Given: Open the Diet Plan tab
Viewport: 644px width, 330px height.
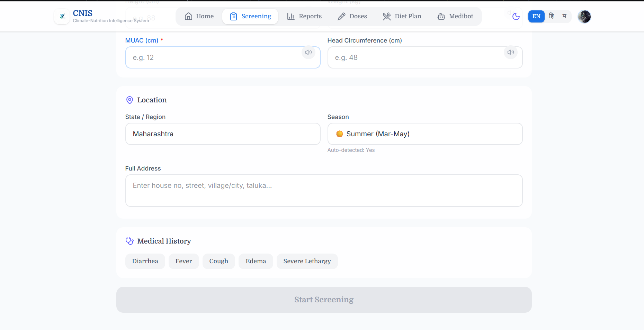Looking at the screenshot, I should [x=402, y=16].
